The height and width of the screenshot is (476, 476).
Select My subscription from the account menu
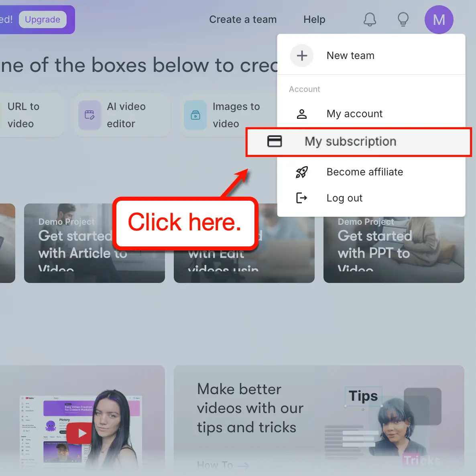pyautogui.click(x=350, y=141)
